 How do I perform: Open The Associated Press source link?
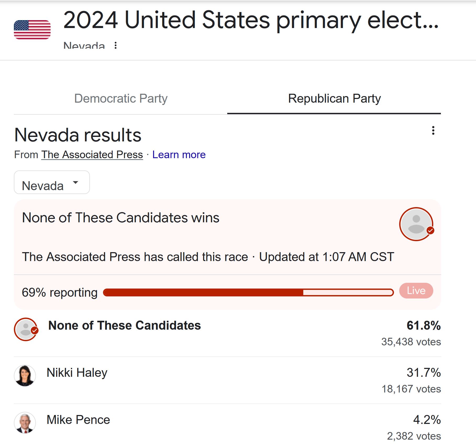click(x=92, y=154)
